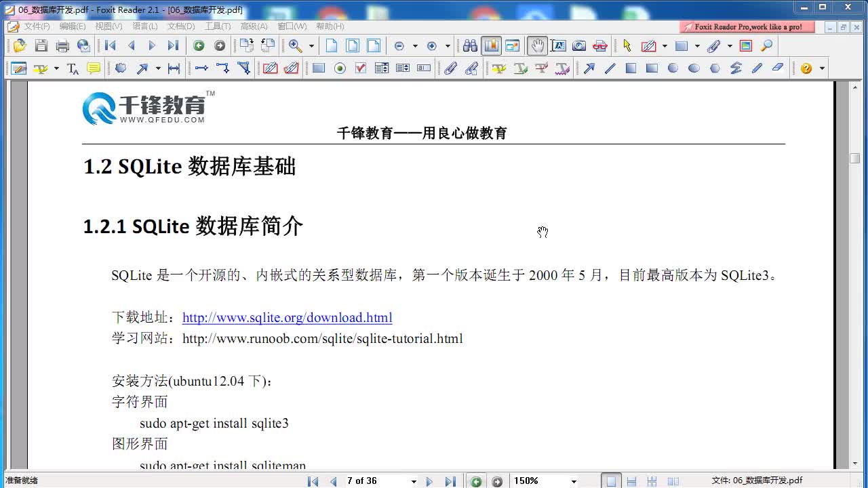Click the Save disk icon

(41, 46)
